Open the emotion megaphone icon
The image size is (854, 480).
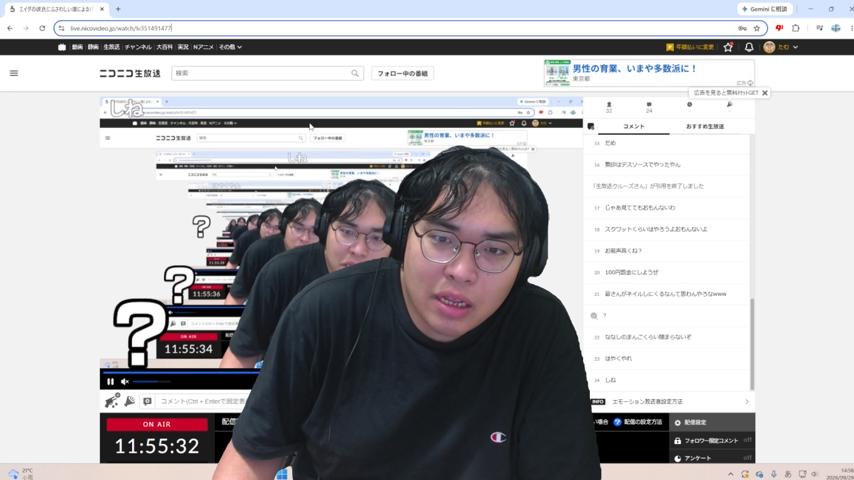112,401
